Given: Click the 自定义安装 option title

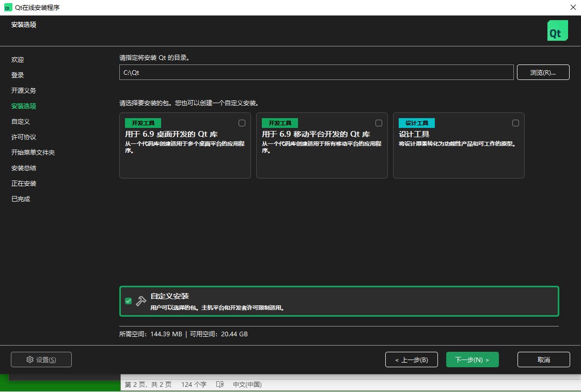Looking at the screenshot, I should (x=169, y=296).
